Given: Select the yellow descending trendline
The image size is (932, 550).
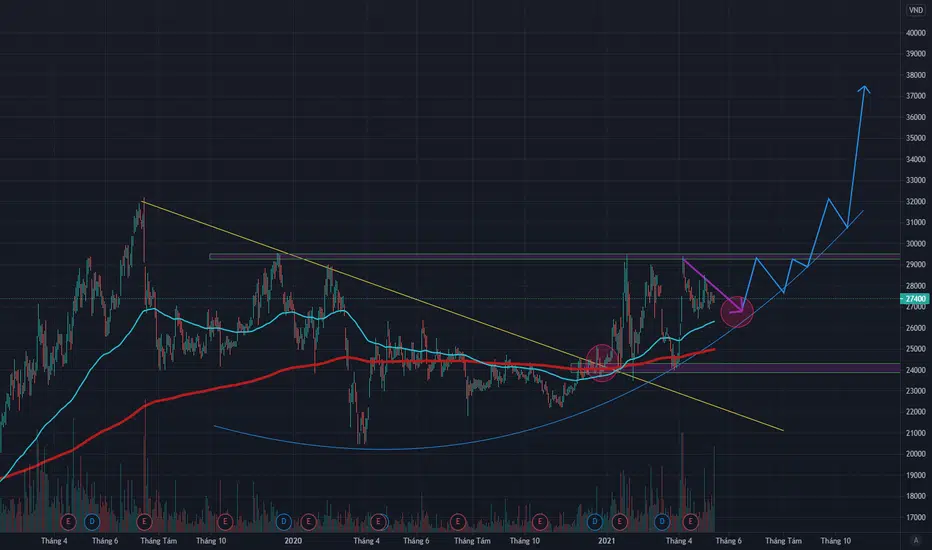Looking at the screenshot, I should pos(463,316).
